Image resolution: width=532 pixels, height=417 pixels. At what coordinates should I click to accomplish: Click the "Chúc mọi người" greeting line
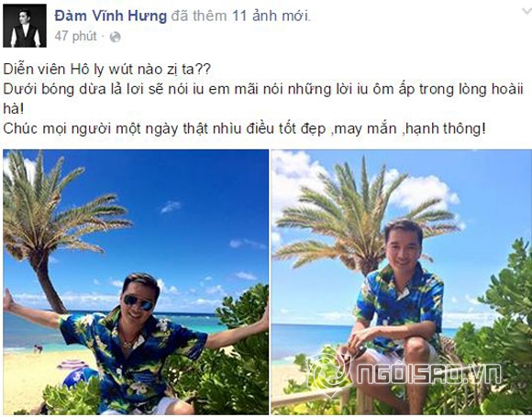click(x=245, y=129)
